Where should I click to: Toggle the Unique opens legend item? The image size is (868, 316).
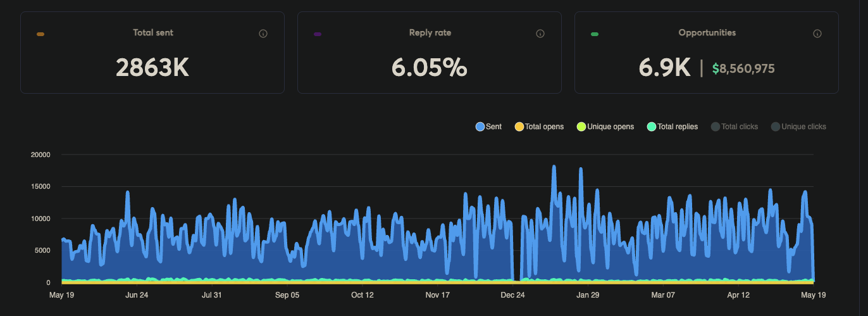605,127
